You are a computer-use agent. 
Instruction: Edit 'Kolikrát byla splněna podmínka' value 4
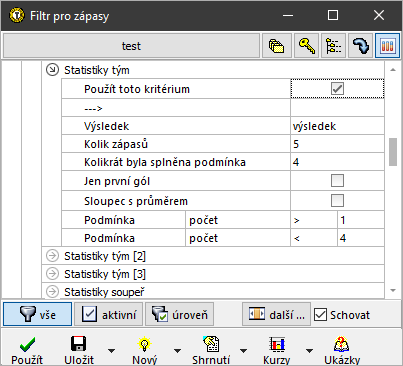[337, 162]
